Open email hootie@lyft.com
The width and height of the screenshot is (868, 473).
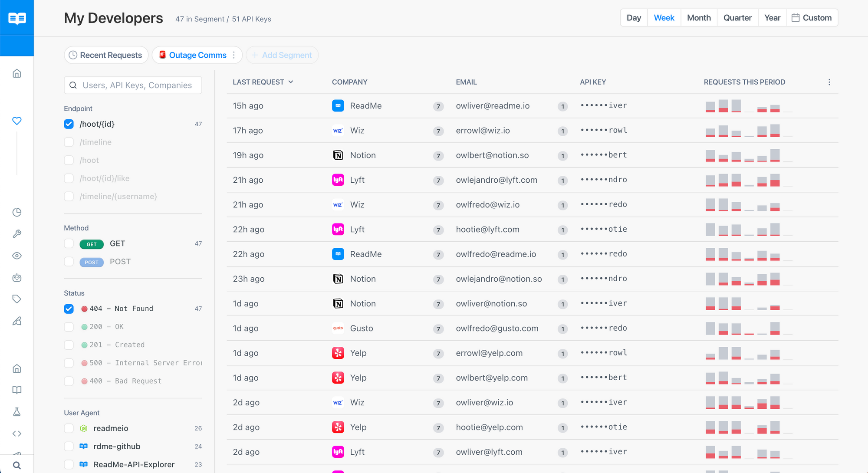pos(487,230)
